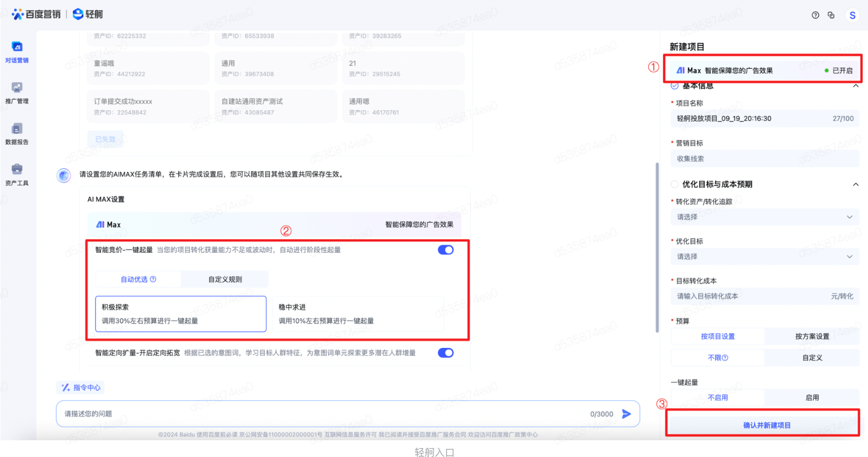Click chat area vertical scrollbar
The height and width of the screenshot is (457, 868).
click(x=657, y=247)
